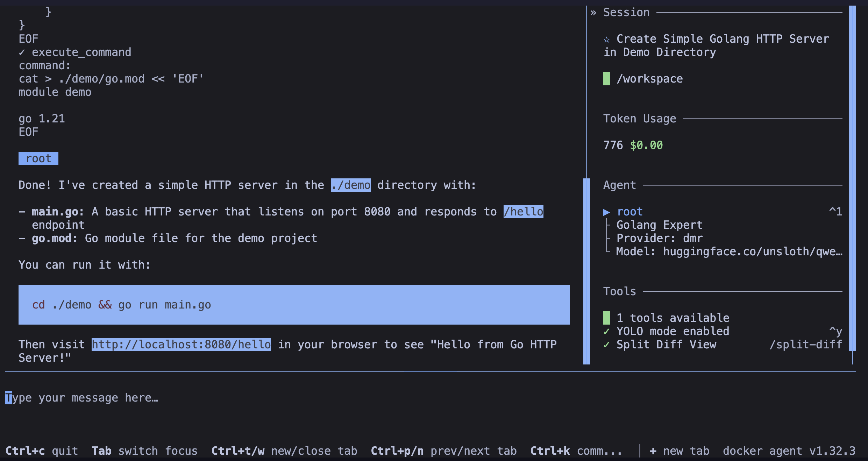Screen dimensions: 868x461
Task: Expand the Golang Expert agent tree item
Action: (659, 225)
